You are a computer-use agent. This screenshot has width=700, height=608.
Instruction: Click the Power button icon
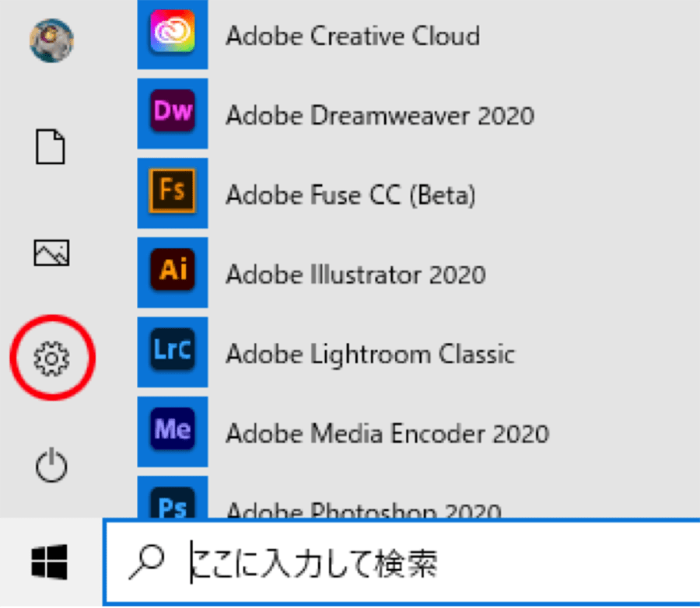pos(51,468)
